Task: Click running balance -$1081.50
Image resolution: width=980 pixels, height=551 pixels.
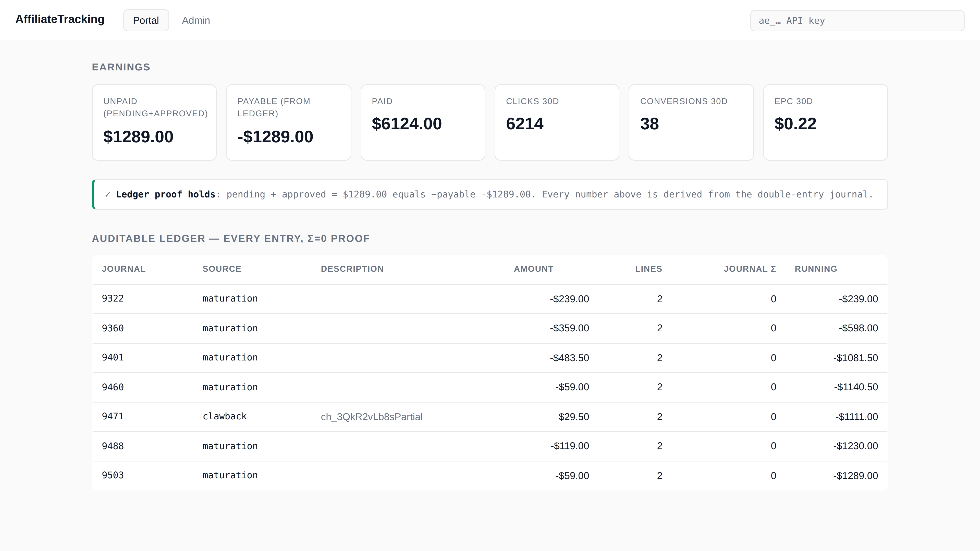Action: 856,358
